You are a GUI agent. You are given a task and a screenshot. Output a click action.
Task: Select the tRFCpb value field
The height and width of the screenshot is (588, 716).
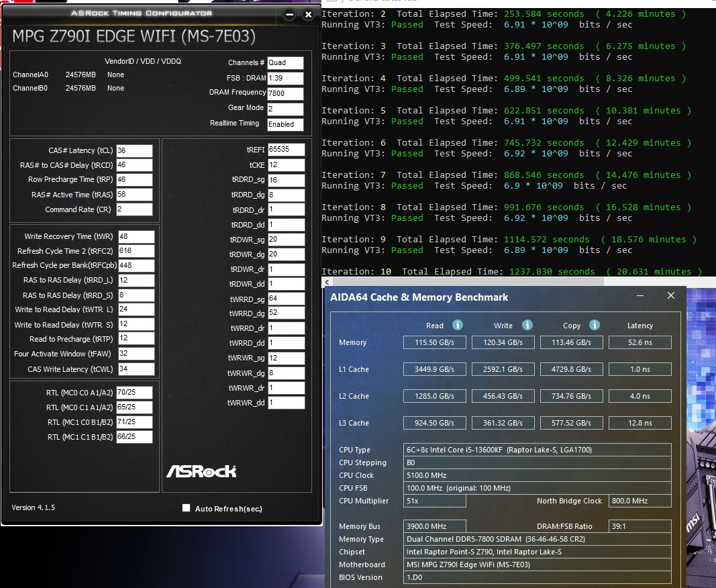136,265
